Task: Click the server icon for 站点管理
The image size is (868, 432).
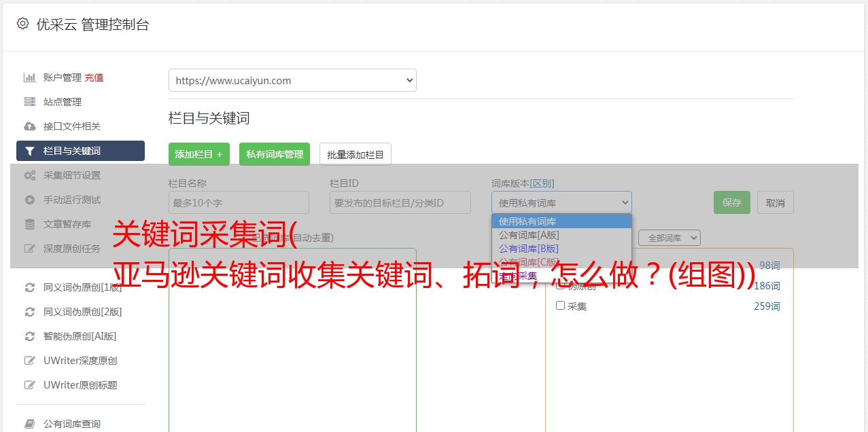Action: [x=29, y=102]
